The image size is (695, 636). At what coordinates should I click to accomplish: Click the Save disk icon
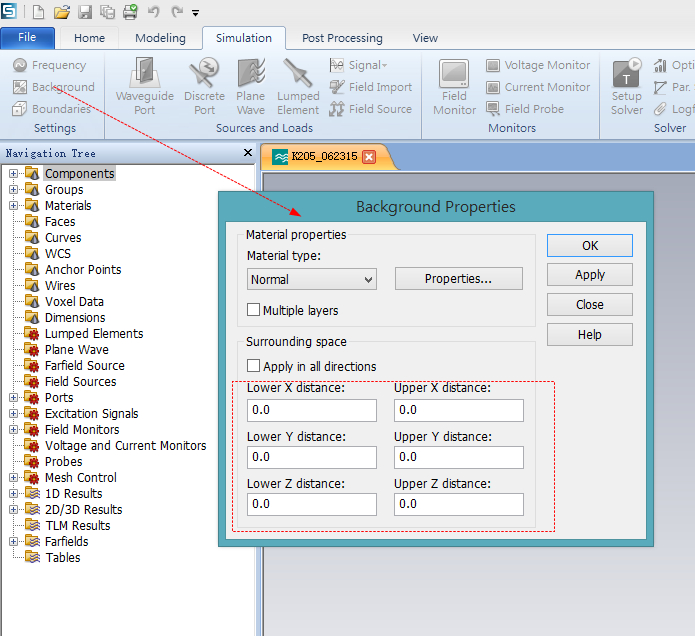coord(85,12)
